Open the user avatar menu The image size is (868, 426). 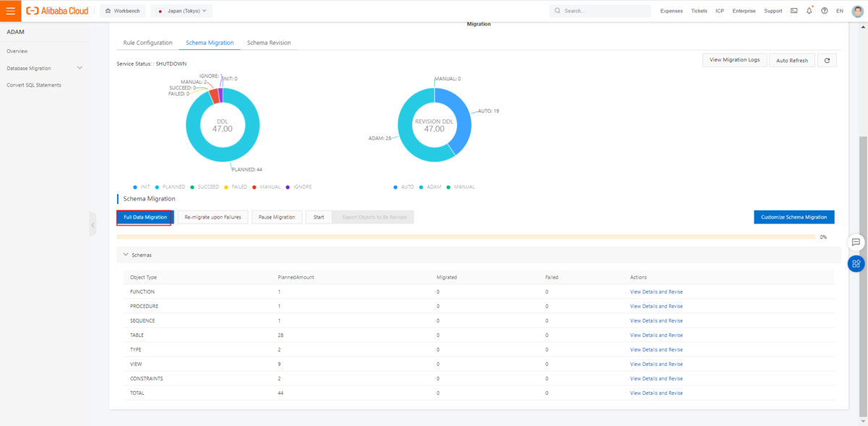pyautogui.click(x=858, y=11)
